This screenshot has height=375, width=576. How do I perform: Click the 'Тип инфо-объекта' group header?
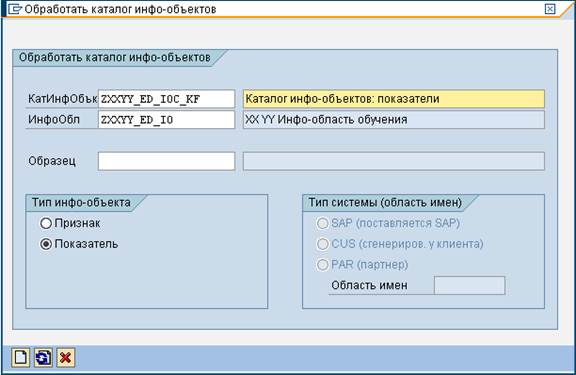[x=81, y=203]
